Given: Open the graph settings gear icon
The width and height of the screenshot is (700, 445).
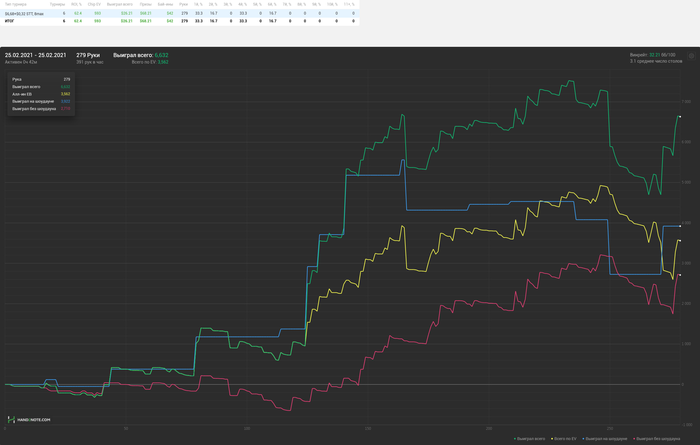Looking at the screenshot, I should point(692,56).
